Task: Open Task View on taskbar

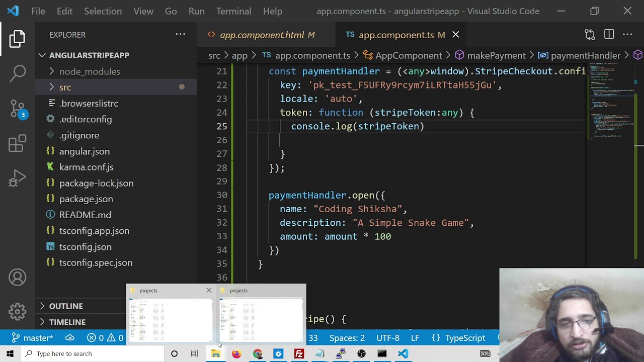Action: click(194, 353)
